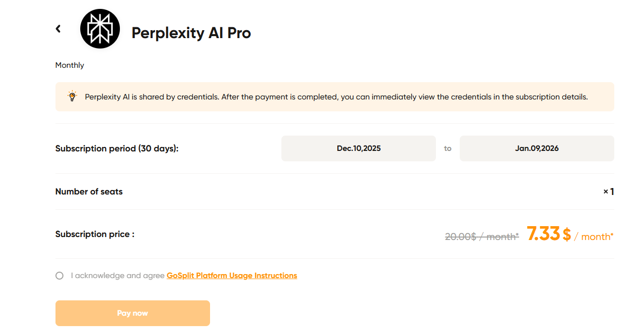Viewport: 644px width, 336px height.
Task: Select the Dec.10,2025 start date field
Action: click(x=358, y=148)
